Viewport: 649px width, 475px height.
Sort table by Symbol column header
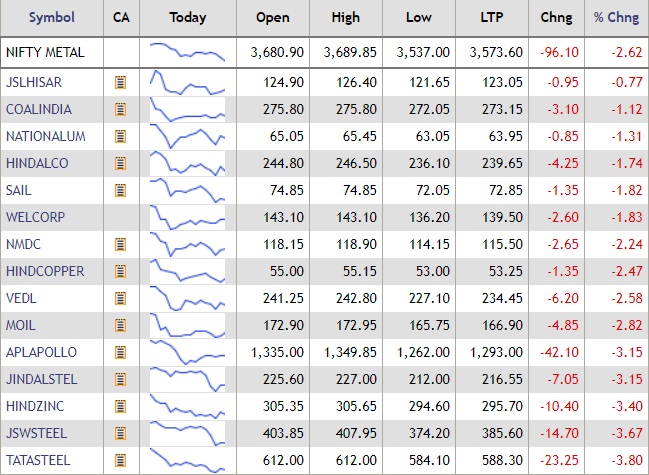tap(50, 17)
